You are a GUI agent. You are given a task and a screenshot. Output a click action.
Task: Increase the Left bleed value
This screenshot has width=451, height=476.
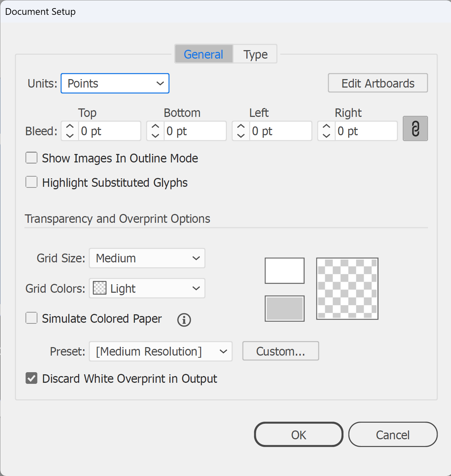pyautogui.click(x=241, y=126)
